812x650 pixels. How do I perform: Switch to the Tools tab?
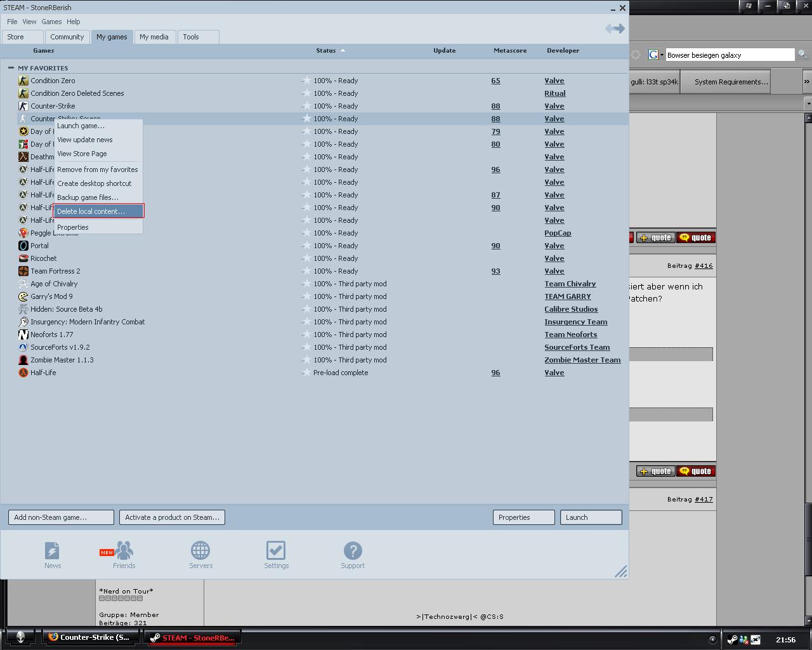coord(198,37)
